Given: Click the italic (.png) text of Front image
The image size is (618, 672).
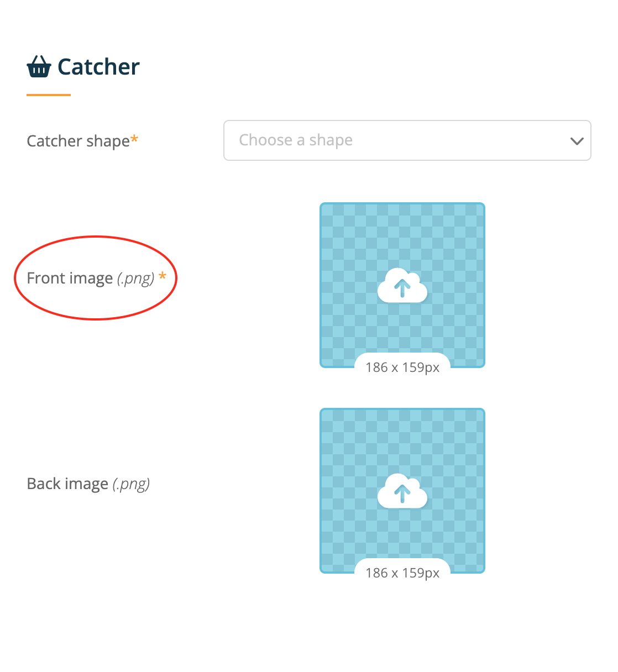Looking at the screenshot, I should click(135, 279).
